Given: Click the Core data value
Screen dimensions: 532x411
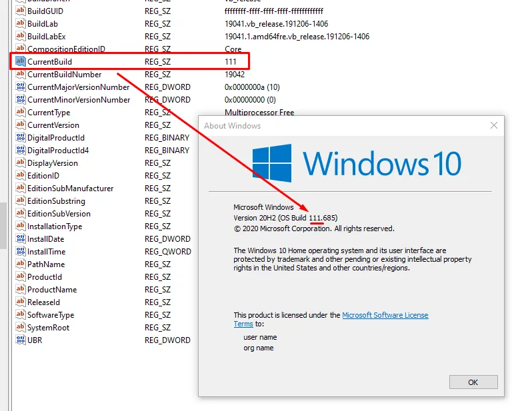Looking at the screenshot, I should pyautogui.click(x=233, y=49).
